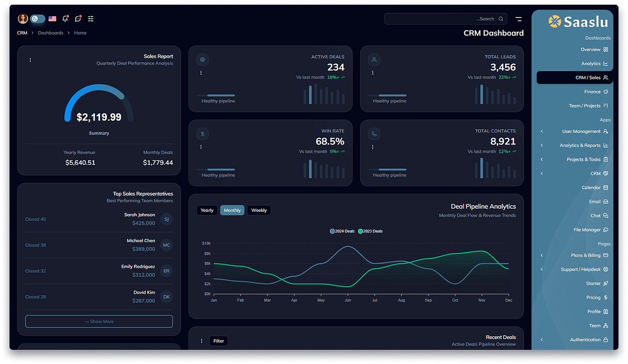
Task: Click the Chat icon in sidebar
Action: [605, 215]
